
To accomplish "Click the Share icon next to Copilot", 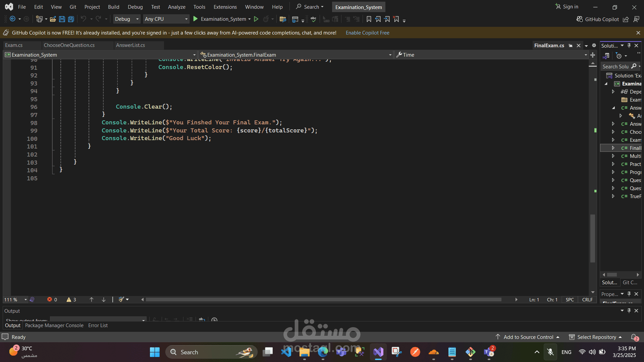I will click(x=626, y=19).
